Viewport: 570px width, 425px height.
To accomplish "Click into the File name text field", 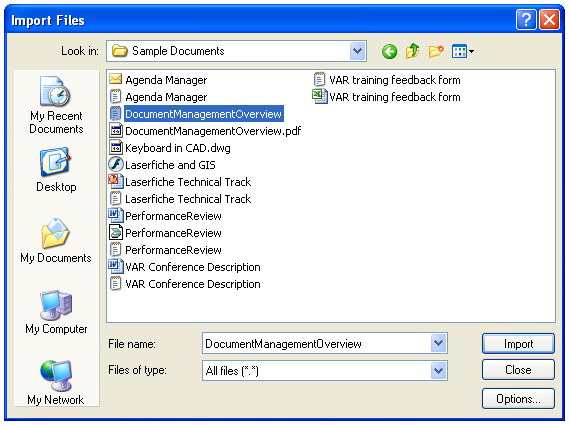I will [317, 344].
